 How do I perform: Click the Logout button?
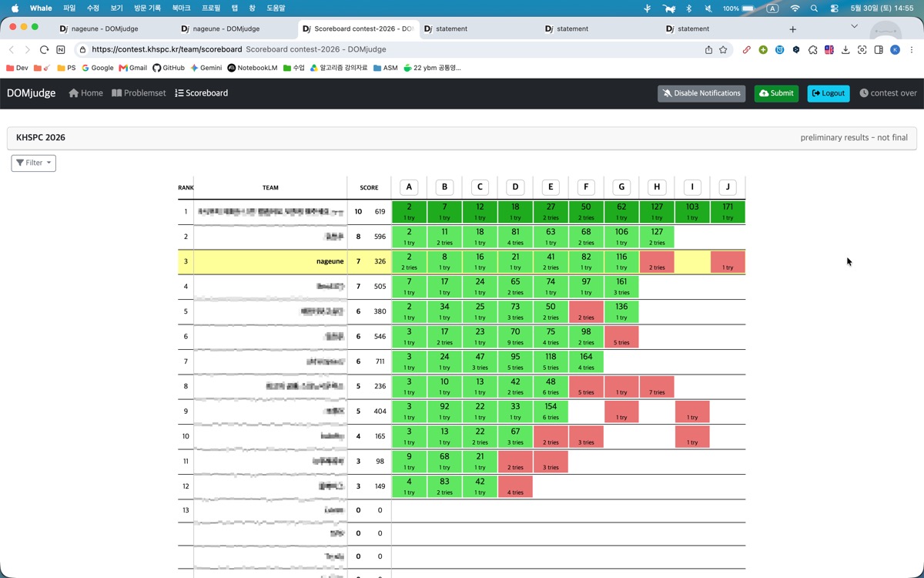(829, 93)
